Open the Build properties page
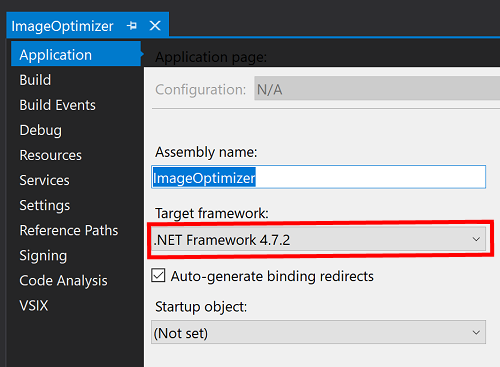Viewport: 500px width, 367px height. click(35, 80)
